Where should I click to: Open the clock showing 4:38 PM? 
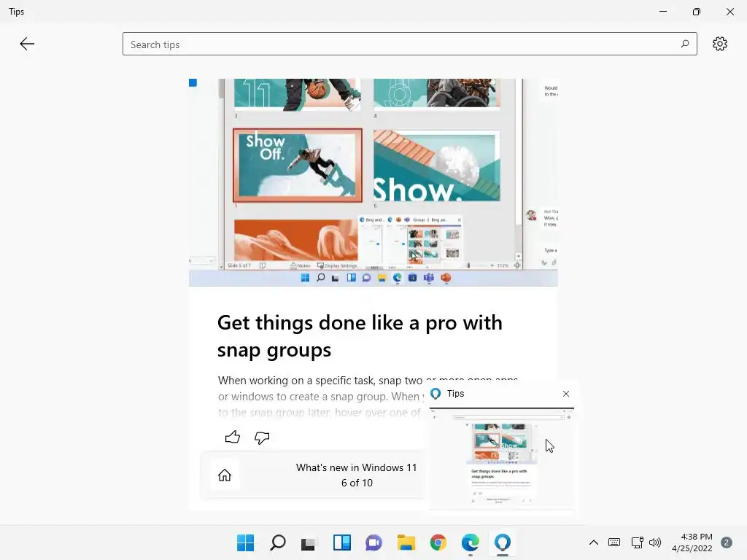[x=692, y=542]
